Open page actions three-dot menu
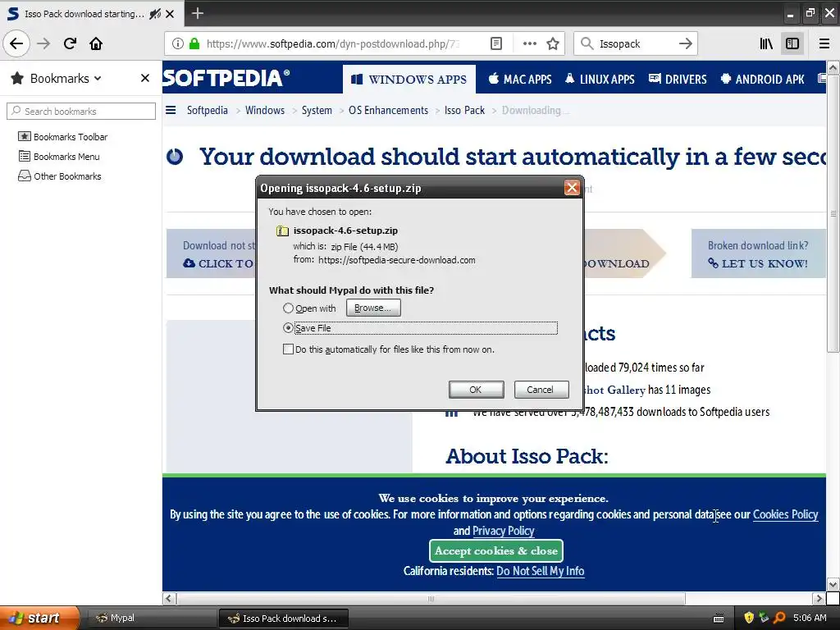The width and height of the screenshot is (840, 630). 529,43
